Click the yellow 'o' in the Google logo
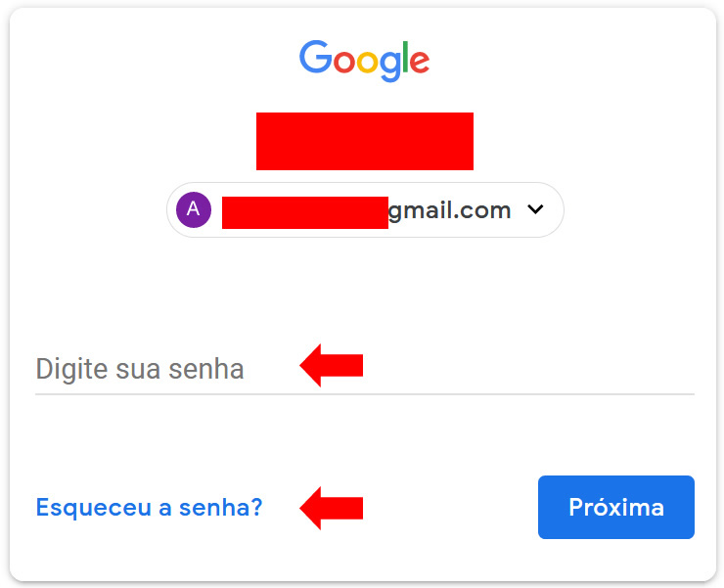 367,63
